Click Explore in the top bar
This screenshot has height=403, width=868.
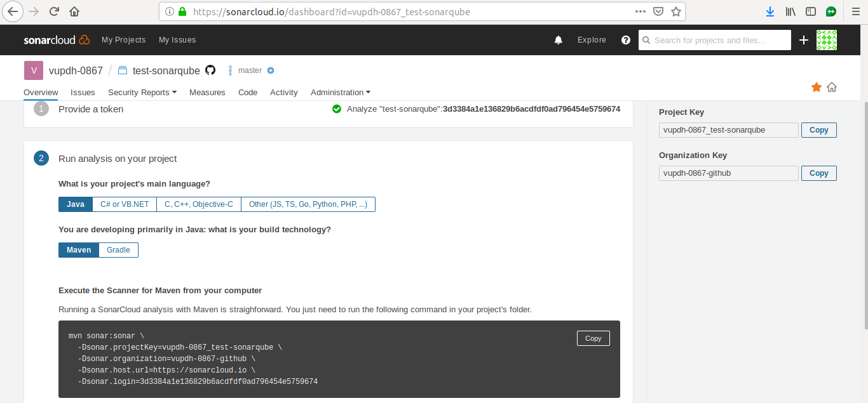592,40
